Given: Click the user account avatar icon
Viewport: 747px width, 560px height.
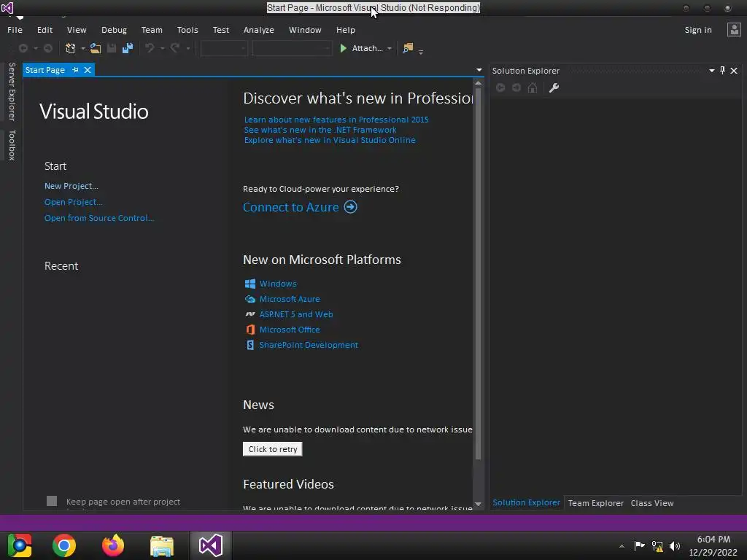Looking at the screenshot, I should pos(734,30).
